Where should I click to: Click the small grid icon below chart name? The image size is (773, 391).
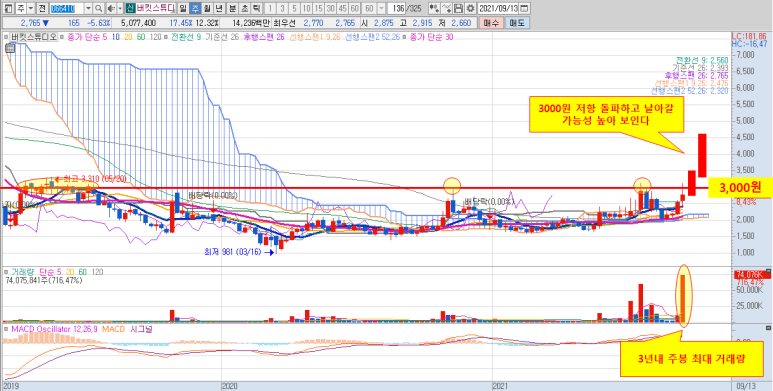(9, 48)
